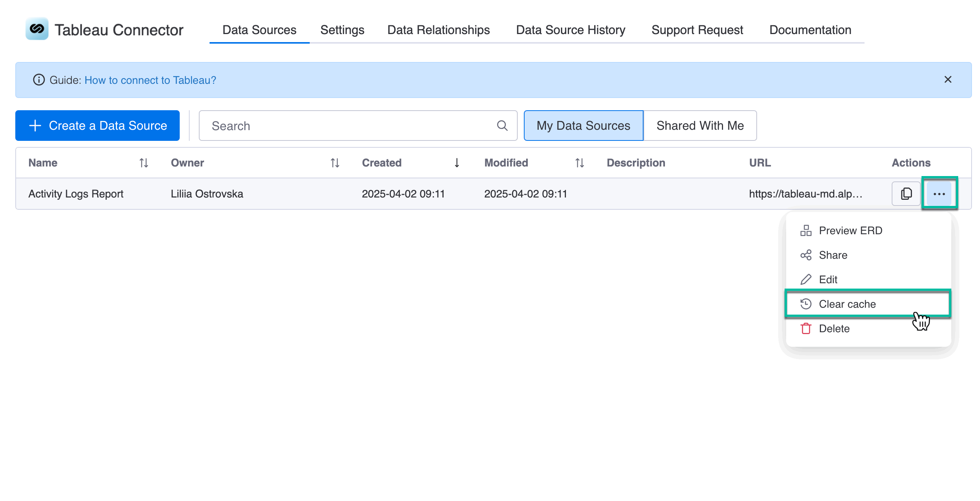The height and width of the screenshot is (501, 980).
Task: Select Clear cache menu entry
Action: 868,304
